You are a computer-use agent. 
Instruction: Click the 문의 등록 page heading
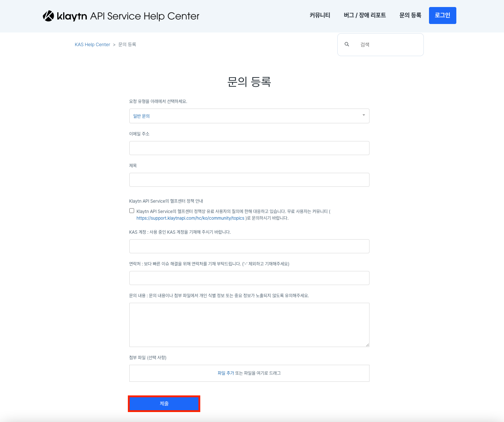pos(249,82)
